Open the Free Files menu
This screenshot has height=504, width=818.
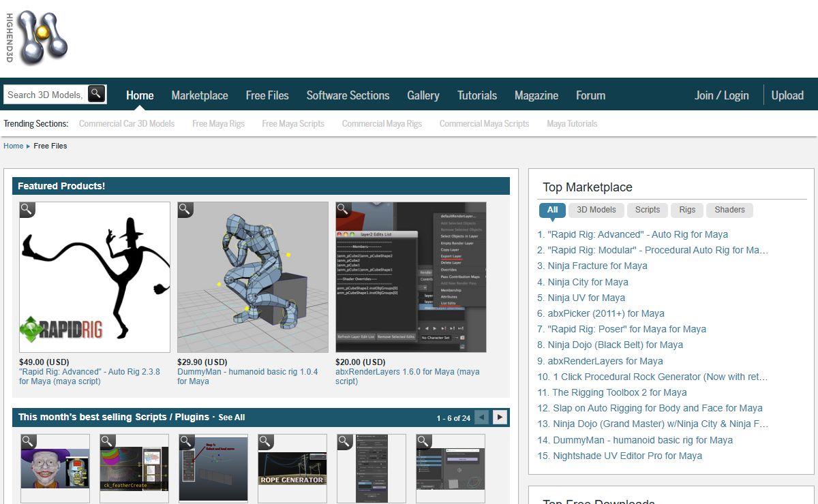tap(267, 95)
